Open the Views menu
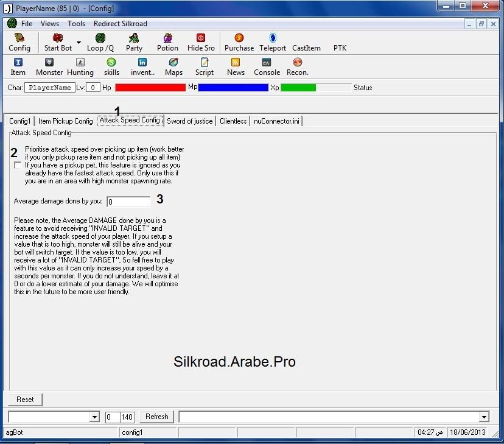This screenshot has height=444, width=504. 50,24
